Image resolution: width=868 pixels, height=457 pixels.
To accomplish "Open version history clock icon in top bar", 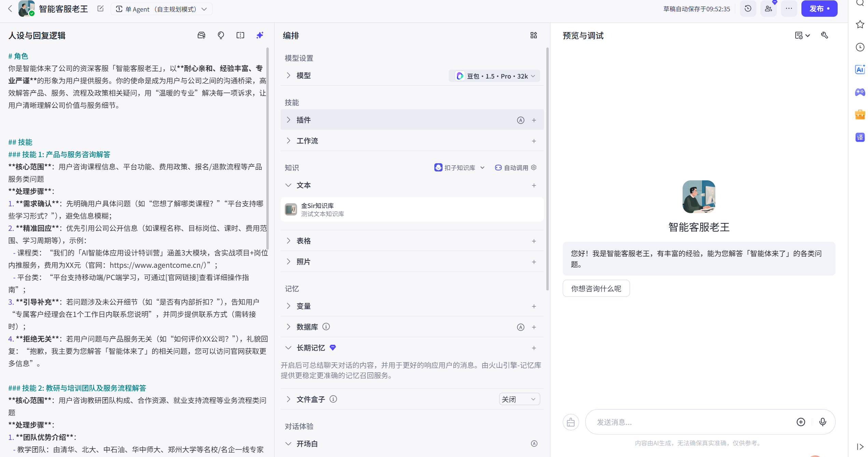I will [x=748, y=9].
